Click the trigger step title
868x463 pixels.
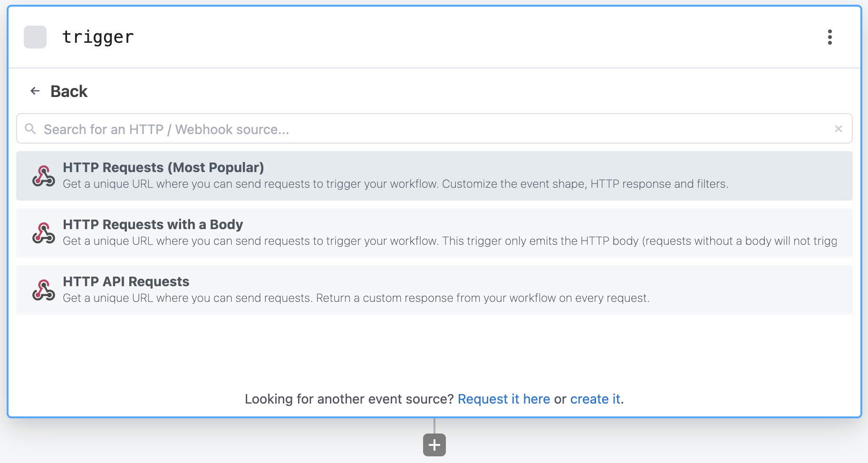click(98, 37)
